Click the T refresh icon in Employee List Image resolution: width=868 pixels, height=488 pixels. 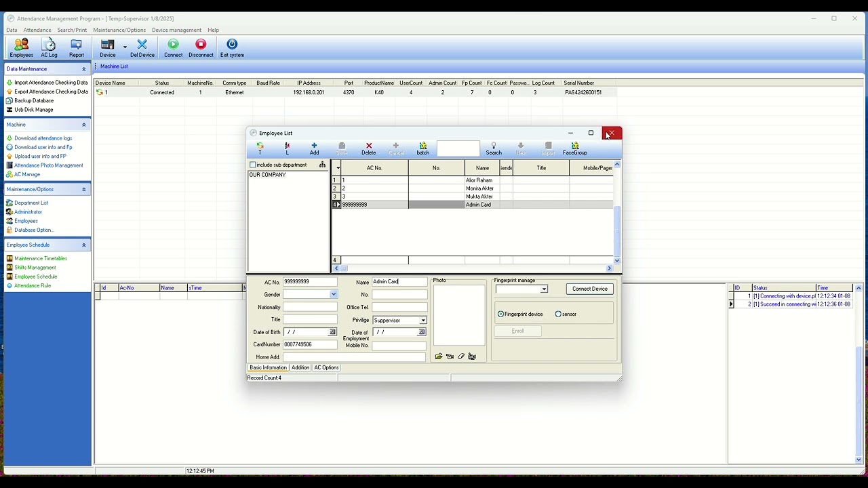tap(260, 148)
